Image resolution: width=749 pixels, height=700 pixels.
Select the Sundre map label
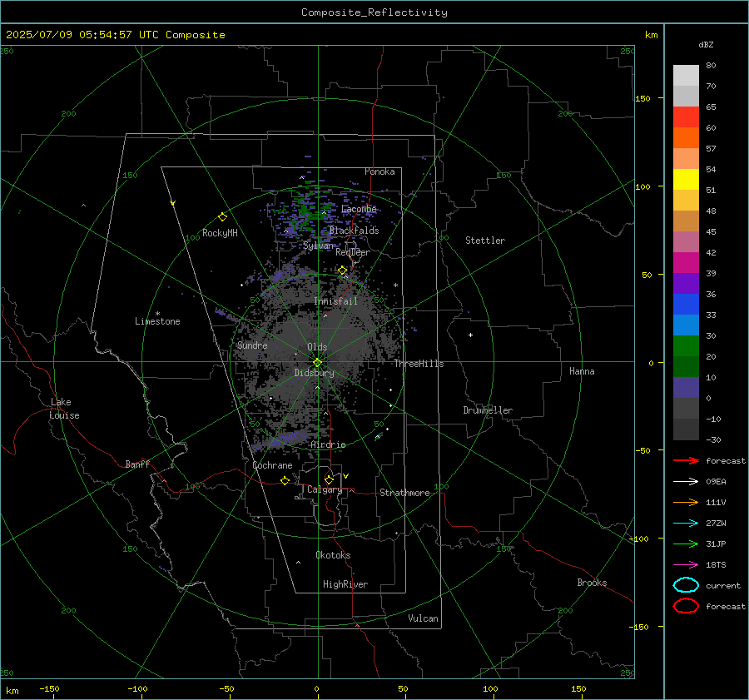tap(252, 345)
